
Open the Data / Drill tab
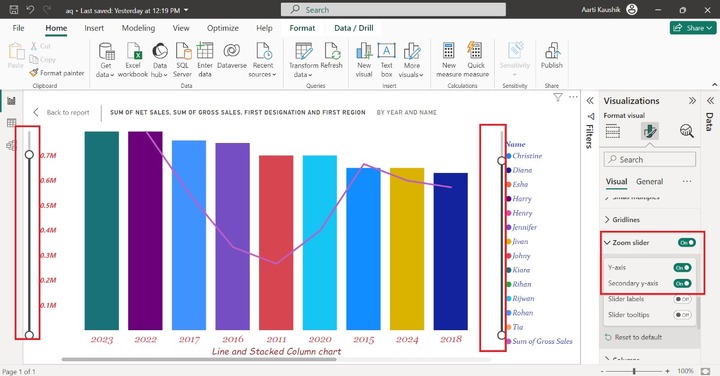coord(354,28)
